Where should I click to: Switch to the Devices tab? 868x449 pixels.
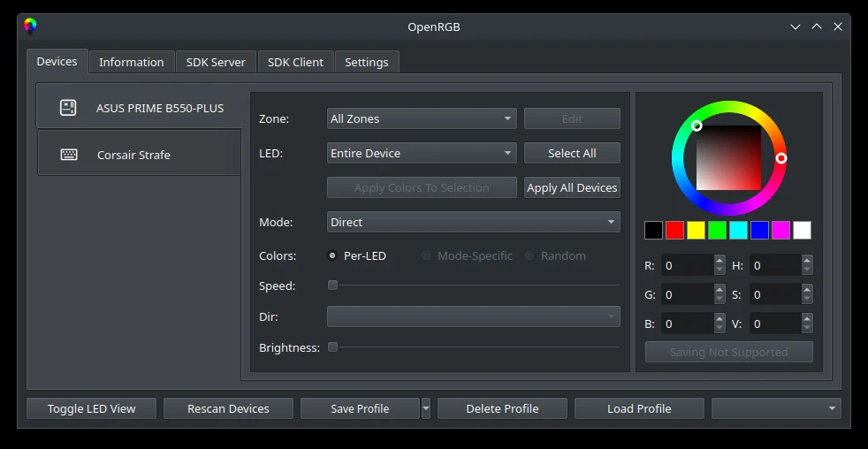point(57,62)
